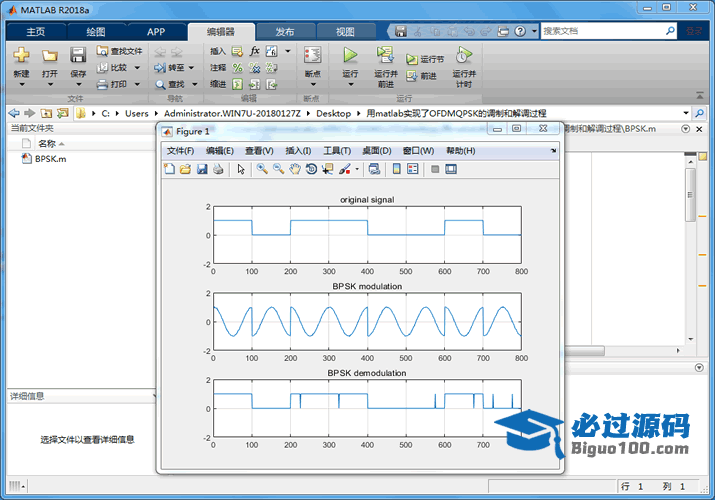Click the smart indent icon next to 缩进

237,84
